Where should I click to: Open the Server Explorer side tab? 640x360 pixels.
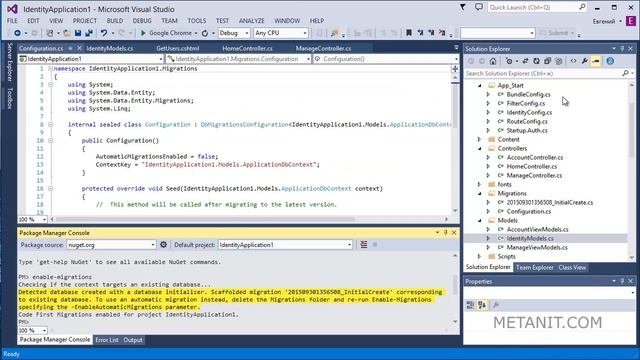10,62
